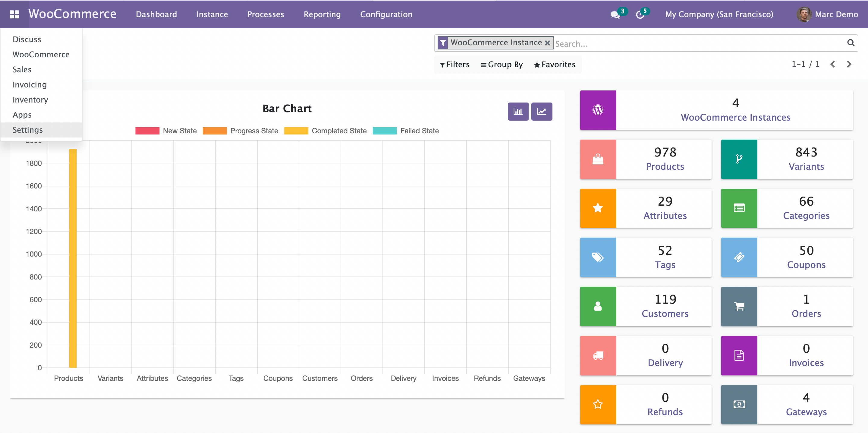
Task: Click the Progress State orange swatch
Action: pyautogui.click(x=215, y=131)
